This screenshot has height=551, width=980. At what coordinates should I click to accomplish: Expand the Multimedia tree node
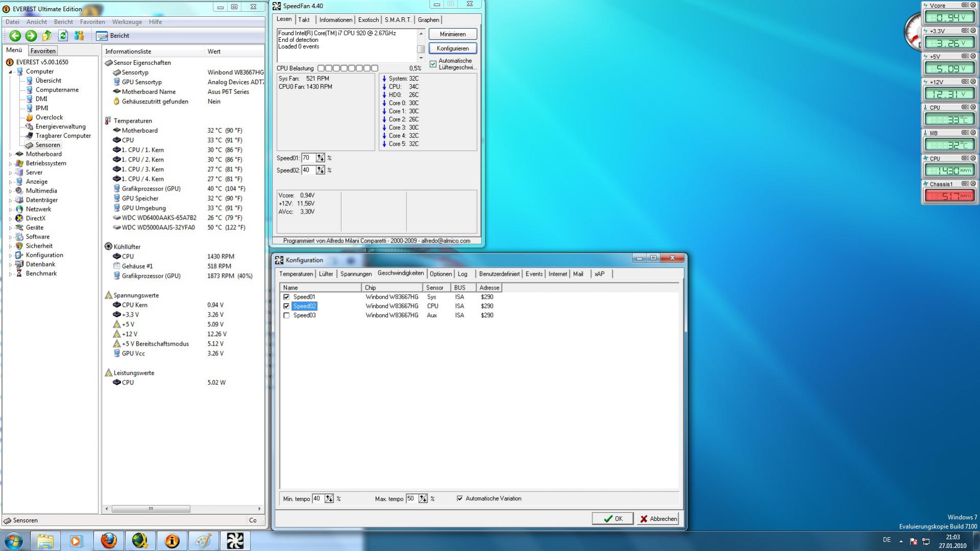10,191
